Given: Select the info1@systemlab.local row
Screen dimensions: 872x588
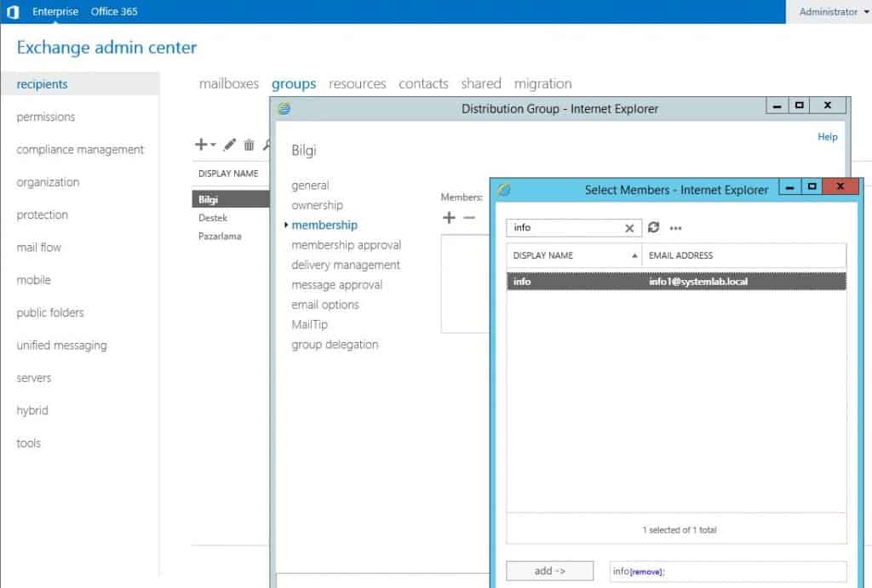Looking at the screenshot, I should click(676, 282).
